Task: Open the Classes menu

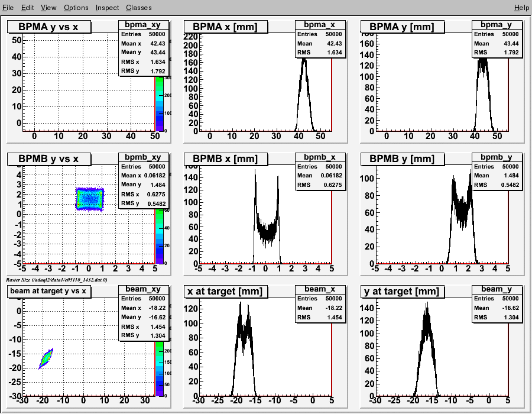Action: click(x=138, y=8)
